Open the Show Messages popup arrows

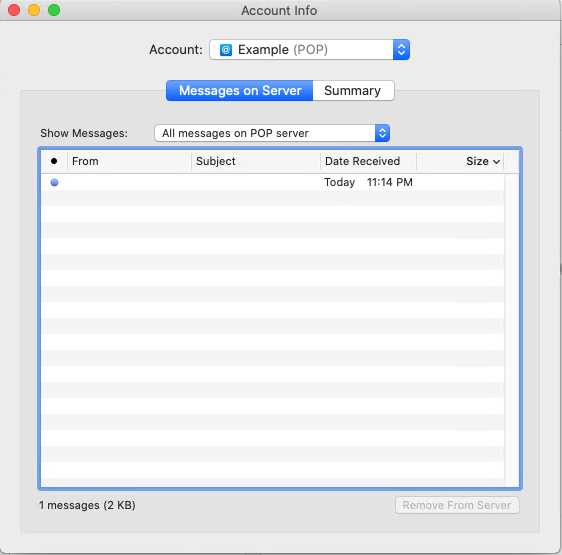[x=382, y=133]
